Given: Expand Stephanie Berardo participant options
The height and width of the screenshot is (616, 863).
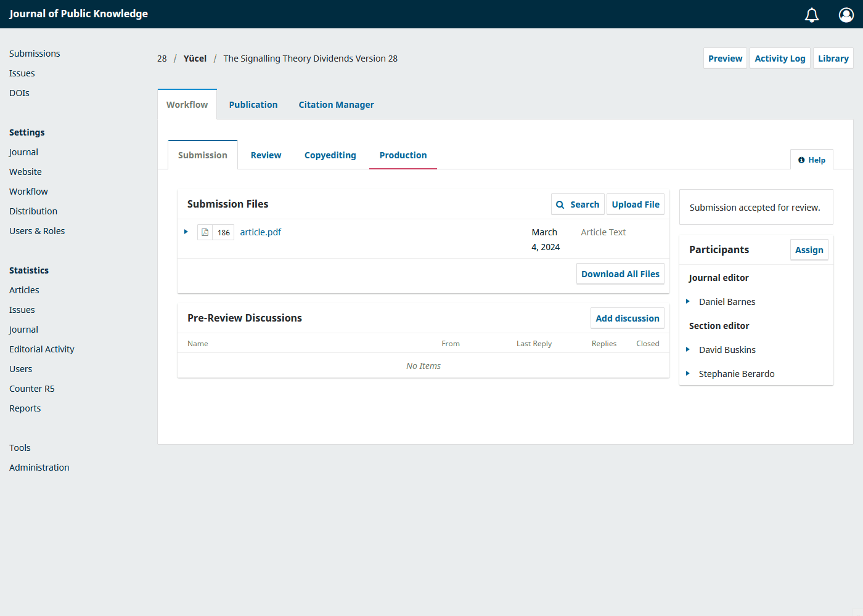Looking at the screenshot, I should tap(688, 373).
